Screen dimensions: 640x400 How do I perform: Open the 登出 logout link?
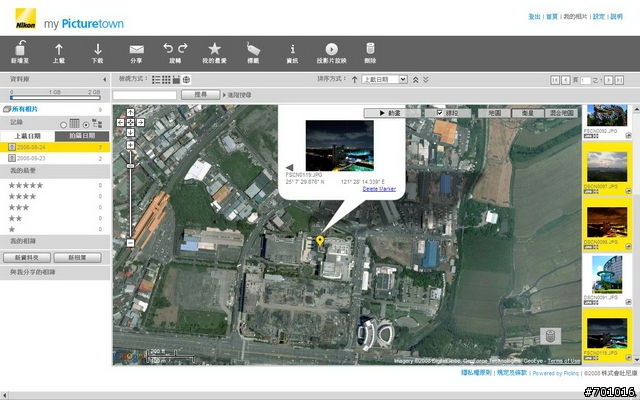click(534, 17)
